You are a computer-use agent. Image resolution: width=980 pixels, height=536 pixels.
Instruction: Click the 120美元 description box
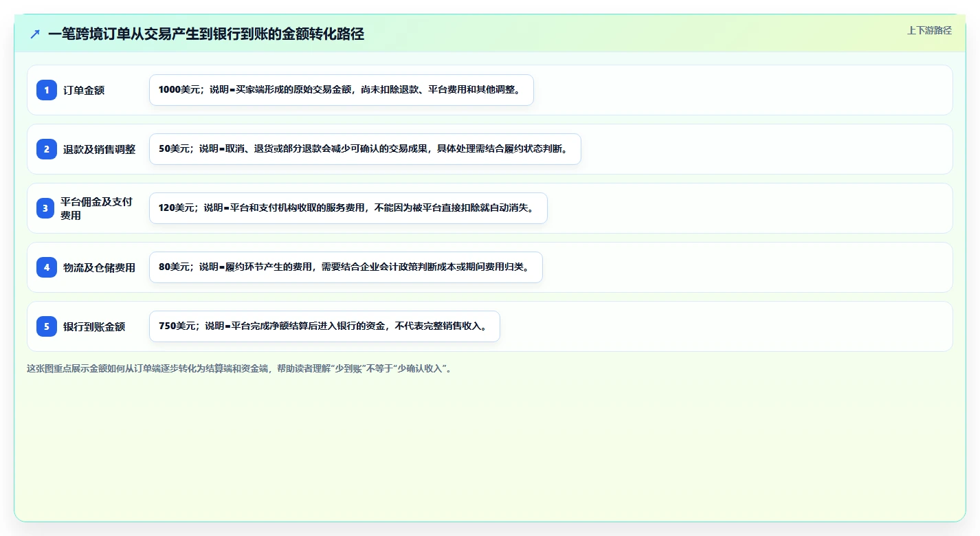348,208
